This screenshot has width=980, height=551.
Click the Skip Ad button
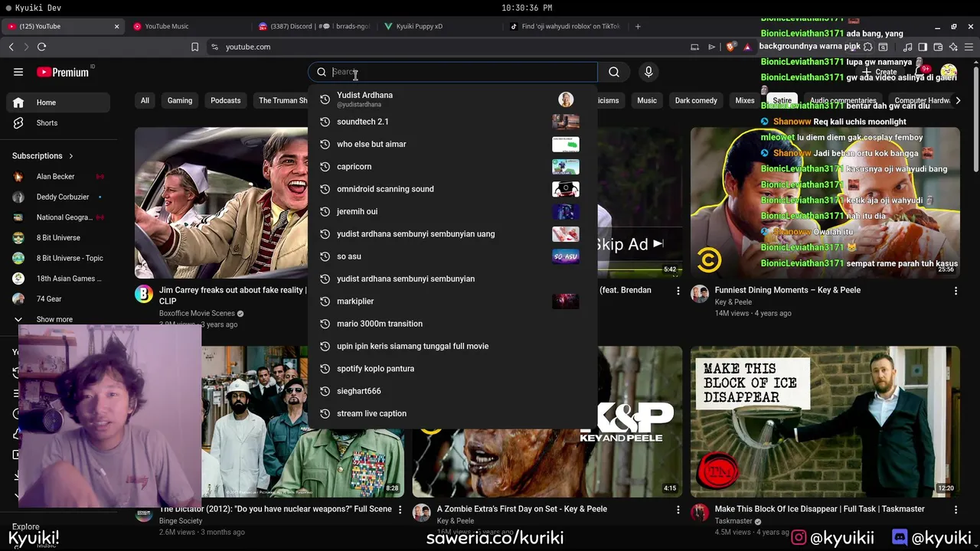[x=629, y=245]
